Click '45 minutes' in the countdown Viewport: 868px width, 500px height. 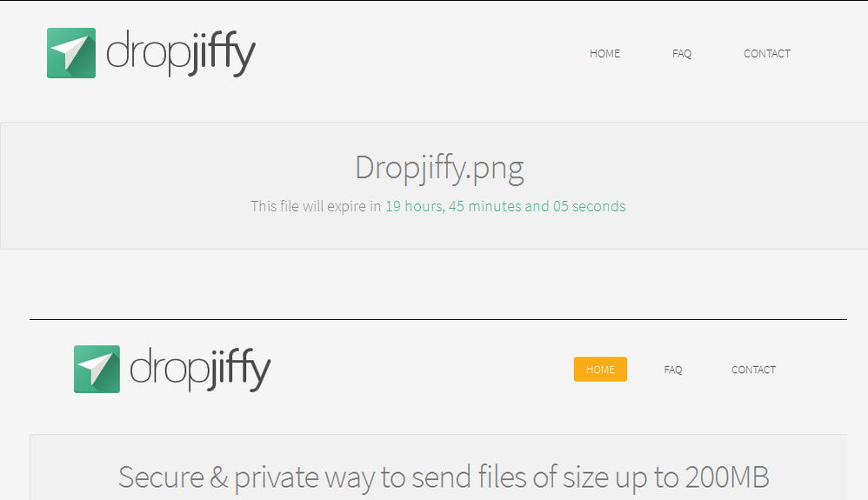[485, 206]
